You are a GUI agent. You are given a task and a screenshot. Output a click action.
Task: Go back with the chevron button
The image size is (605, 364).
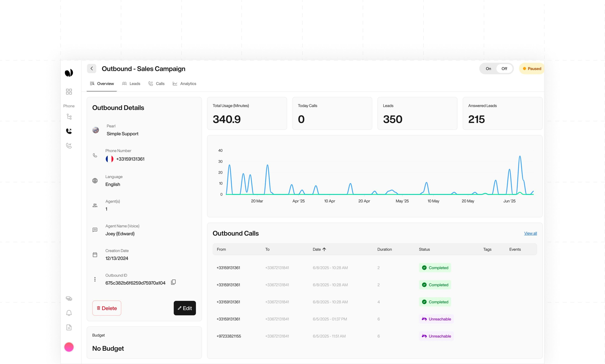click(91, 68)
